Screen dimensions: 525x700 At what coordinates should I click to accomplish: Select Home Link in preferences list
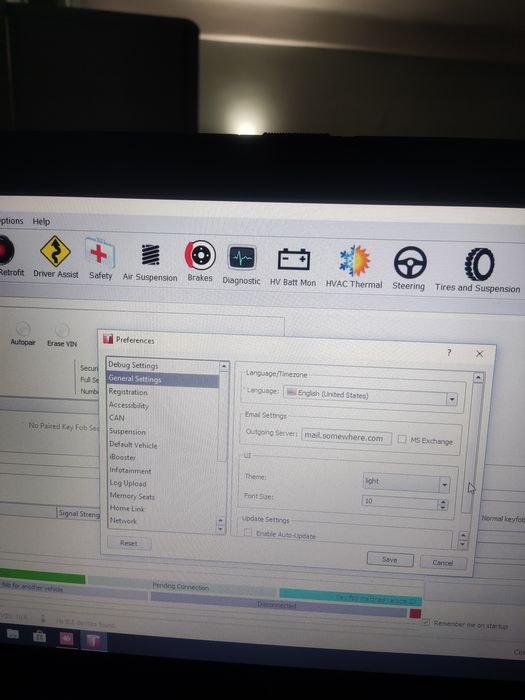tap(127, 508)
